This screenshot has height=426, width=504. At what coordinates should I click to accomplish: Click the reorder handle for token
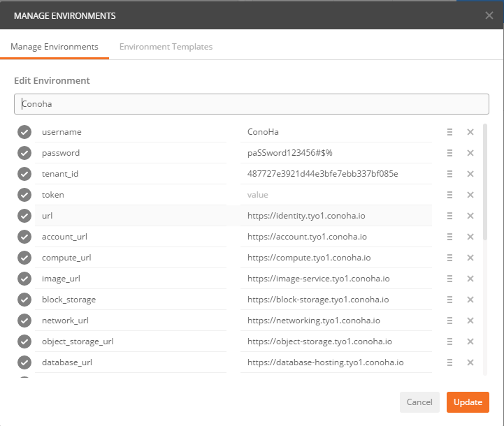pyautogui.click(x=449, y=195)
